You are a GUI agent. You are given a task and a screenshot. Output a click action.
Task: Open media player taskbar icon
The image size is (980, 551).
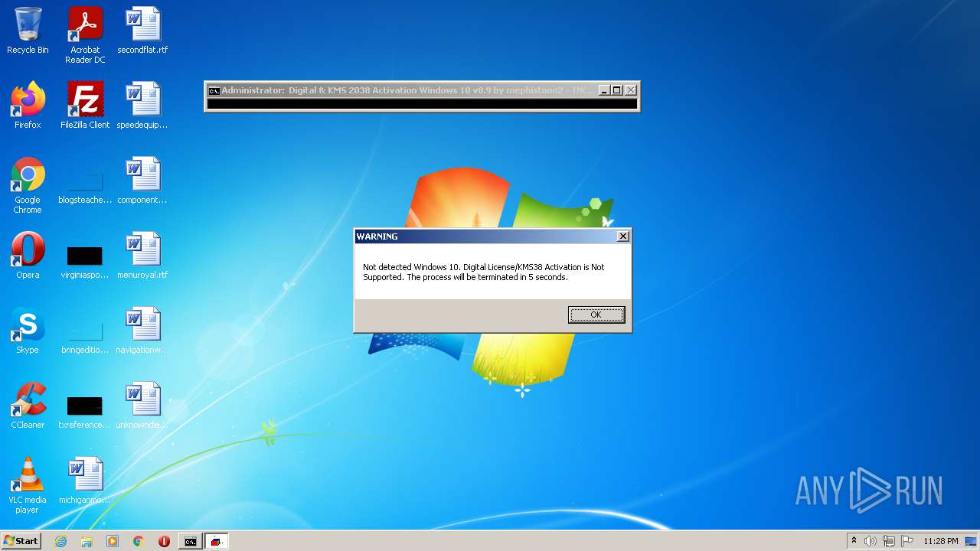click(113, 541)
